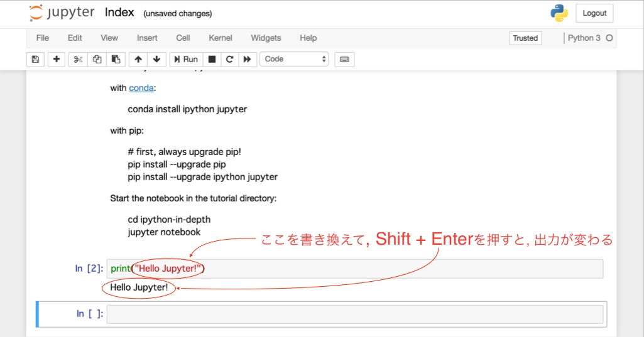The image size is (644, 337).
Task: Cut selected cells with scissors icon
Action: 78,59
